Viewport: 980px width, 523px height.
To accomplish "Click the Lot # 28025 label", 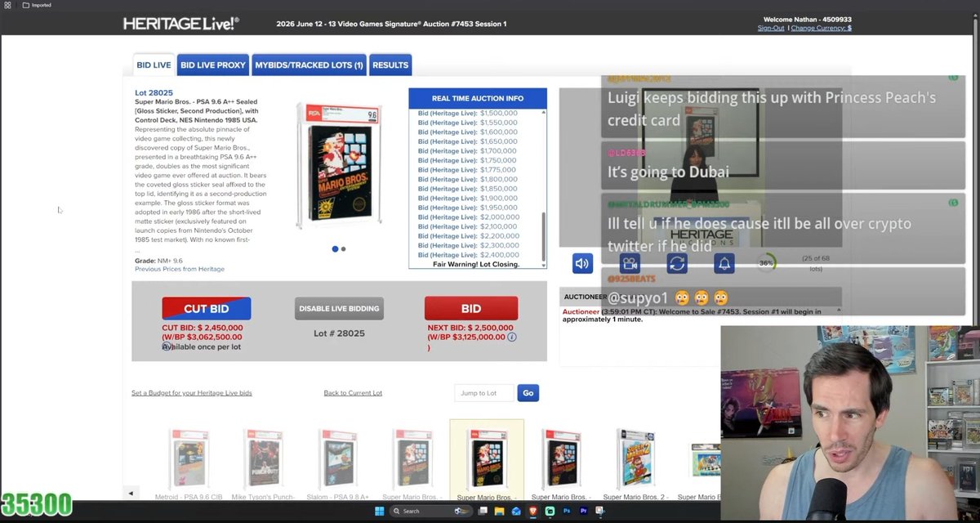I will click(x=339, y=333).
